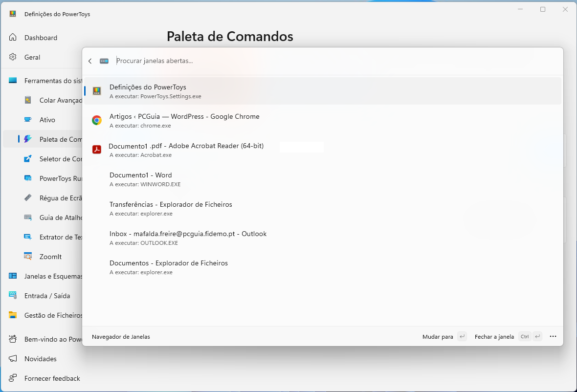Select the Paleta de Comandos sidebar icon
The height and width of the screenshot is (392, 577).
28,139
